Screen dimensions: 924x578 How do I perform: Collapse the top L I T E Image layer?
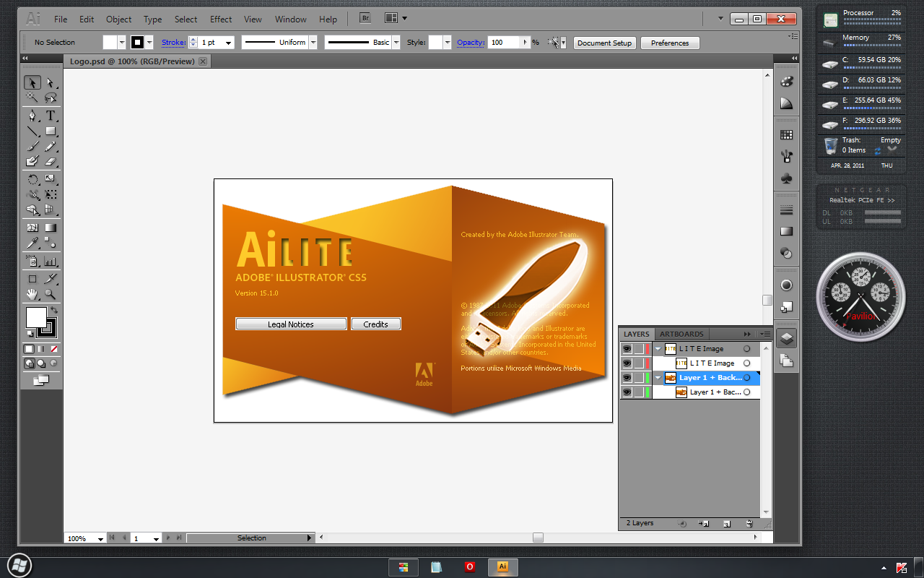658,349
